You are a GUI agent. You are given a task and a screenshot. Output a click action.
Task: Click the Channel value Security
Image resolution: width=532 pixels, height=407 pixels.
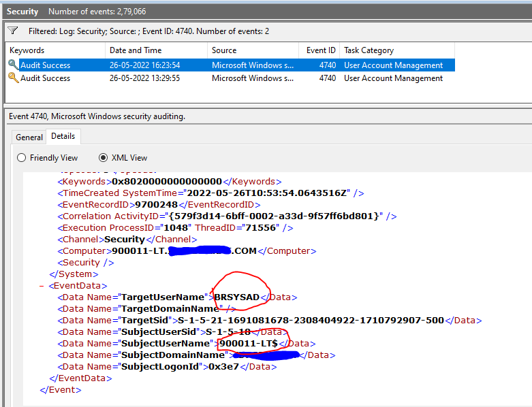pos(125,240)
